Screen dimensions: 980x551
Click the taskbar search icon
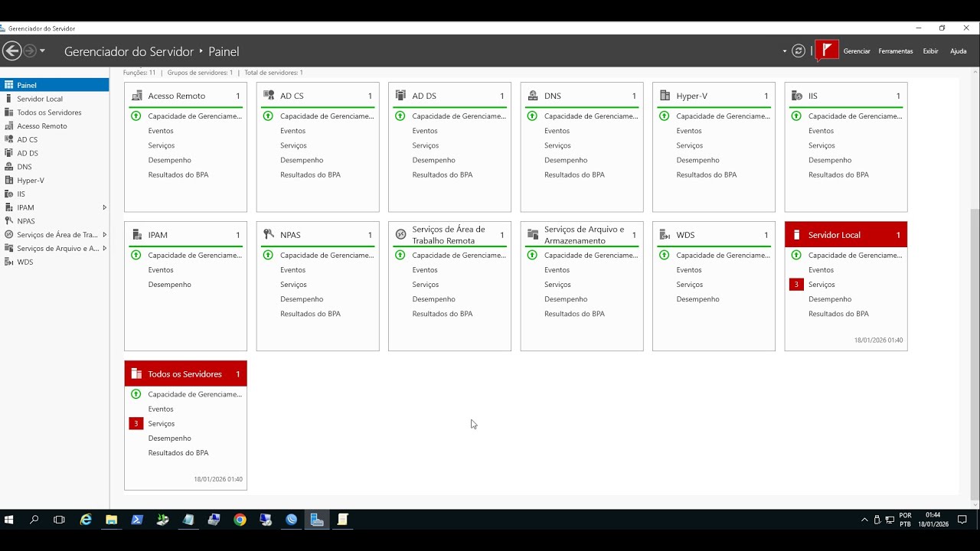pyautogui.click(x=34, y=520)
